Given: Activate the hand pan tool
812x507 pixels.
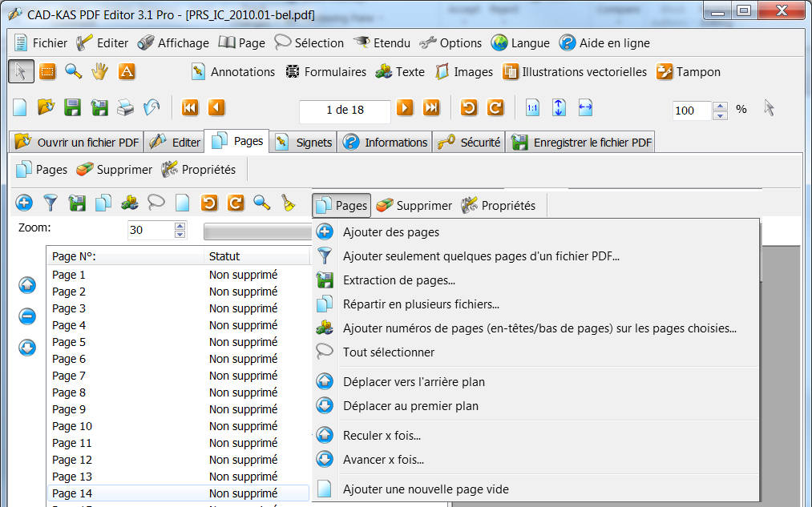Looking at the screenshot, I should (x=99, y=72).
